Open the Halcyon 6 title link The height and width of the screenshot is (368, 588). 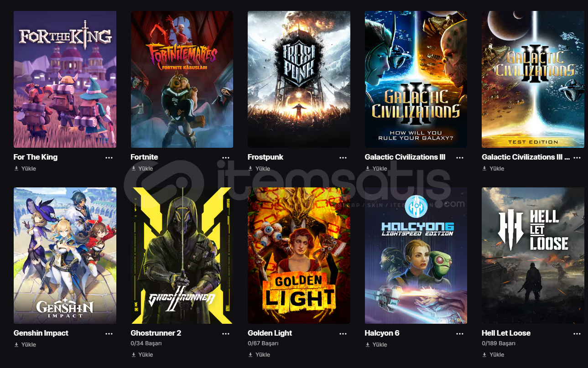click(382, 333)
